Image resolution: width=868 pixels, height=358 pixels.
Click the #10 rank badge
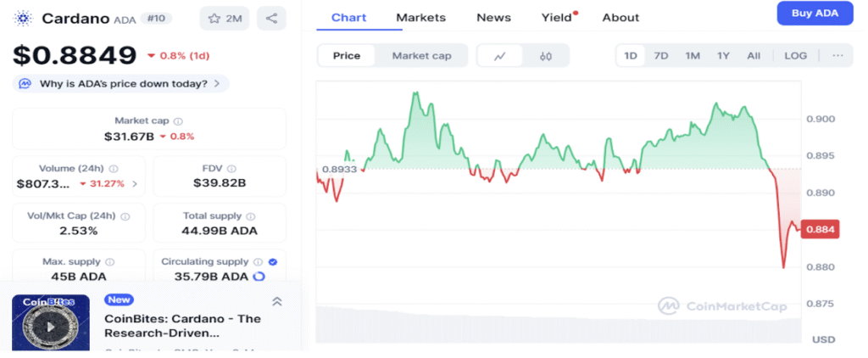156,19
